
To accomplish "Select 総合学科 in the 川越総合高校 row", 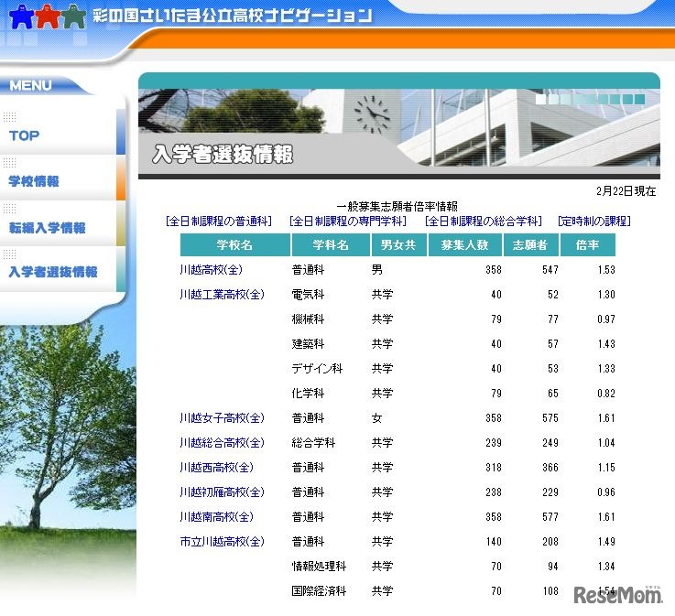I will point(313,443).
